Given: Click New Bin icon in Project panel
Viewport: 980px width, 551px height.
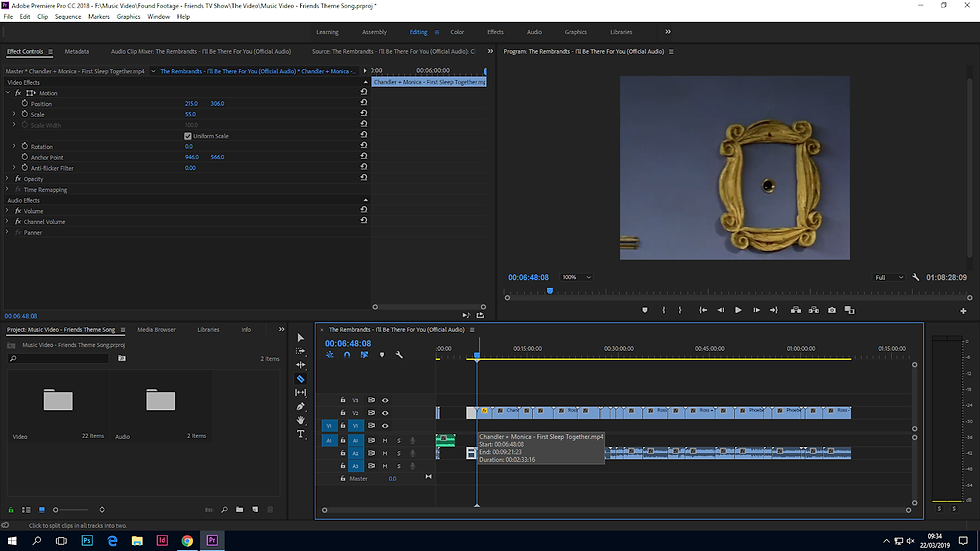Looking at the screenshot, I should click(239, 510).
